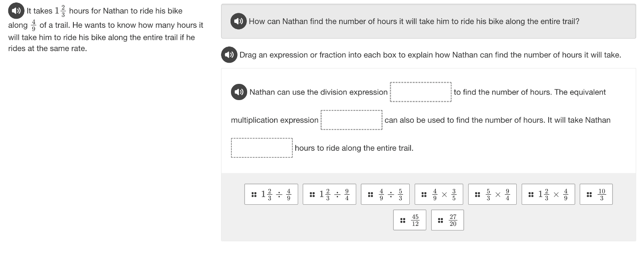
Task: Play audio for 'Nathan can use the division expression'
Action: [239, 92]
